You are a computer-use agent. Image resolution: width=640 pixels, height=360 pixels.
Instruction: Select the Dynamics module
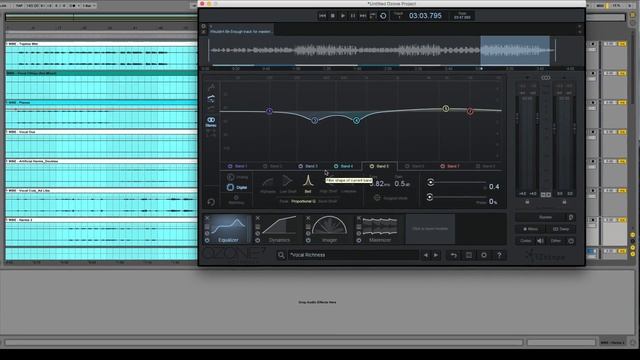pyautogui.click(x=278, y=229)
